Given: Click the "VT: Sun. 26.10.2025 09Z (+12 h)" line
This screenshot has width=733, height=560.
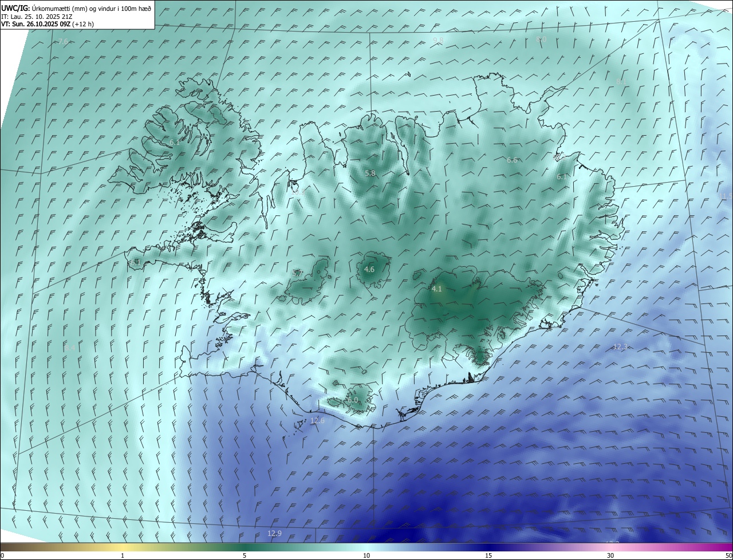Looking at the screenshot, I should [48, 24].
